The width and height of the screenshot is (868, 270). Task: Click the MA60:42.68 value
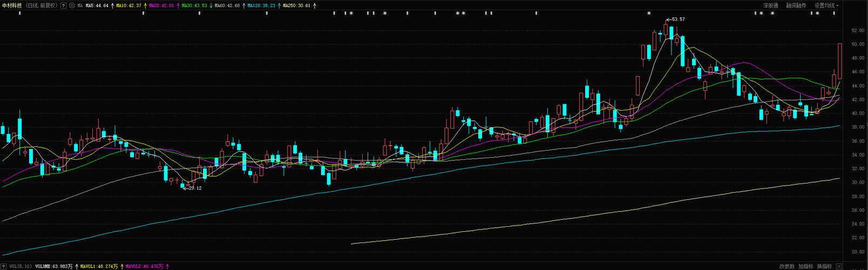coord(227,5)
